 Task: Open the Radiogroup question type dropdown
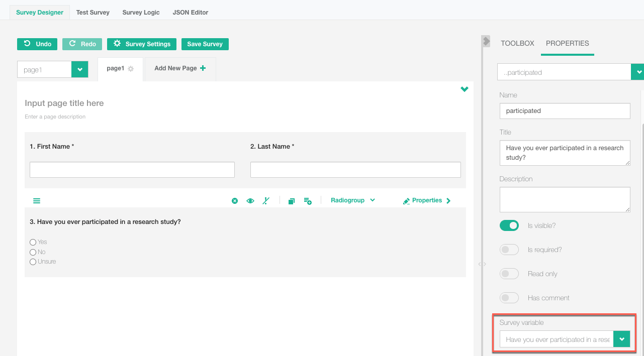[352, 200]
